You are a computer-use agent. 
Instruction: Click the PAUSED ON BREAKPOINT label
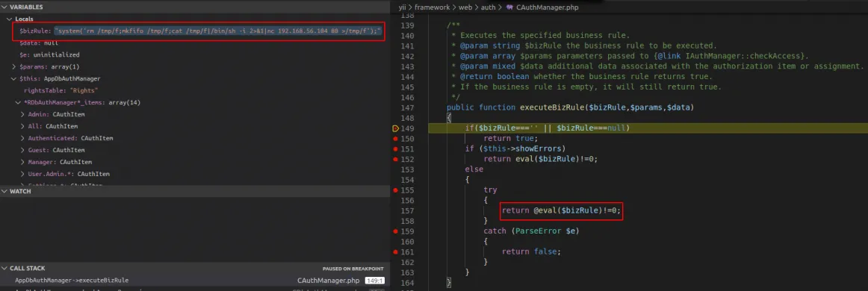pos(353,269)
